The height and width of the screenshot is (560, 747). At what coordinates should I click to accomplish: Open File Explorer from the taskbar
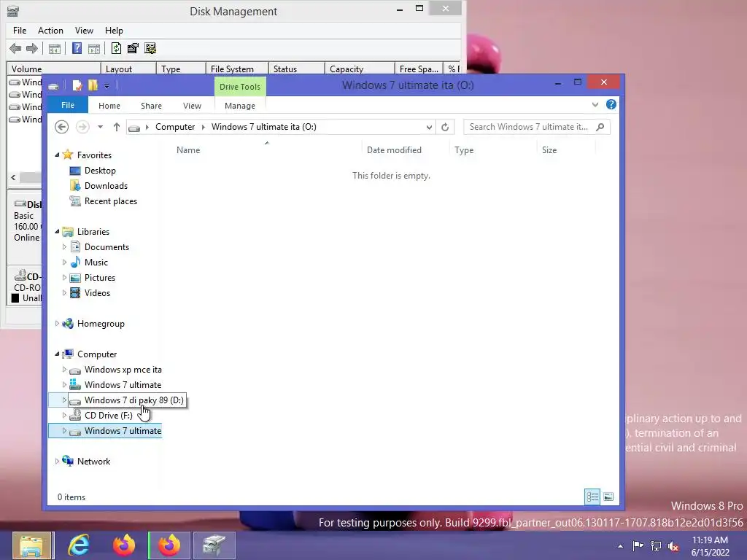tap(32, 545)
